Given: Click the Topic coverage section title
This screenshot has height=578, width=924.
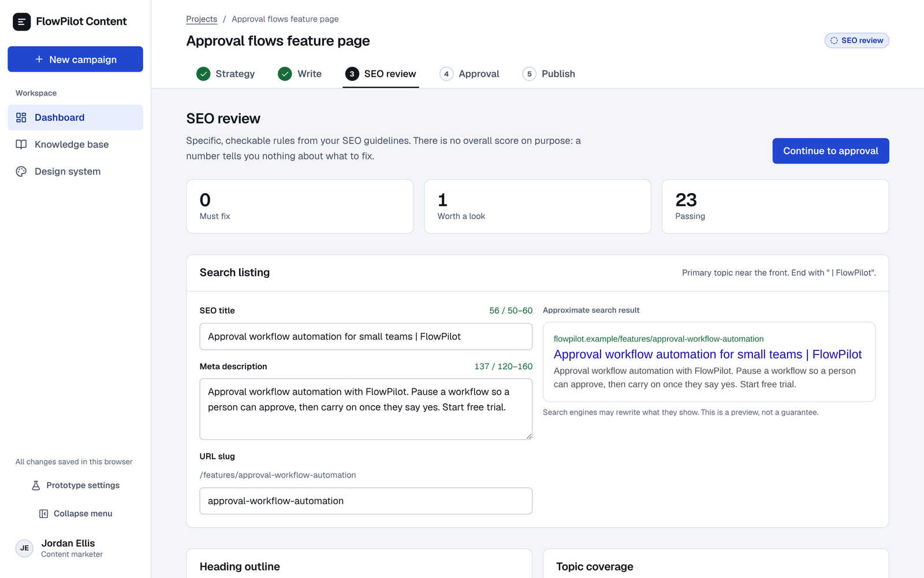Looking at the screenshot, I should [x=595, y=567].
